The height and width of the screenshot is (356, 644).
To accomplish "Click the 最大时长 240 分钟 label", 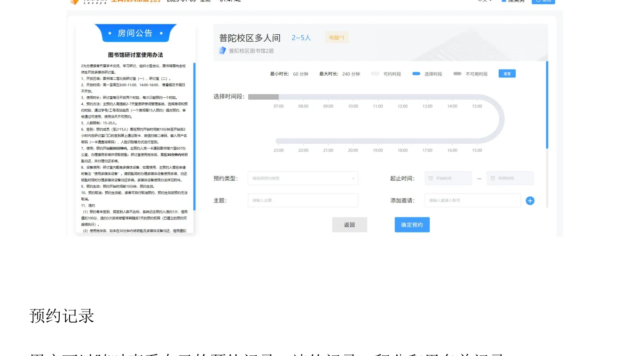I will 339,74.
